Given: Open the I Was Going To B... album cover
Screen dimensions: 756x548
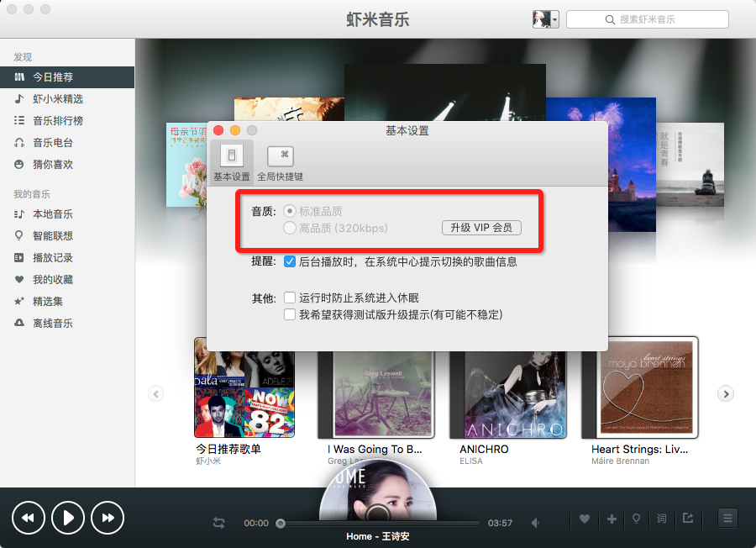Looking at the screenshot, I should [x=376, y=394].
